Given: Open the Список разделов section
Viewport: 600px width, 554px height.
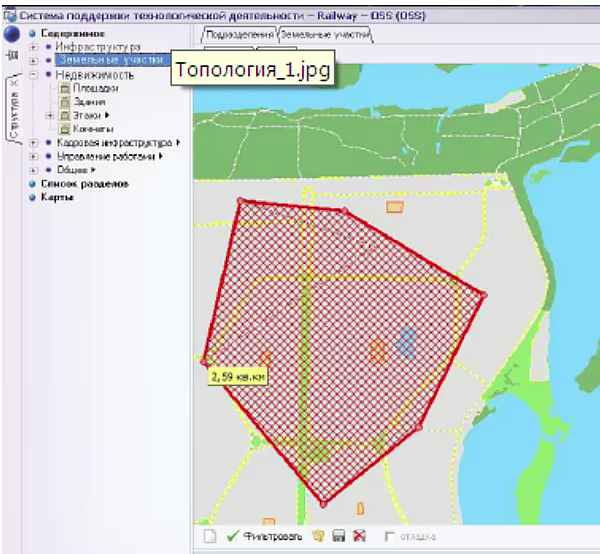Looking at the screenshot, I should coord(84,184).
